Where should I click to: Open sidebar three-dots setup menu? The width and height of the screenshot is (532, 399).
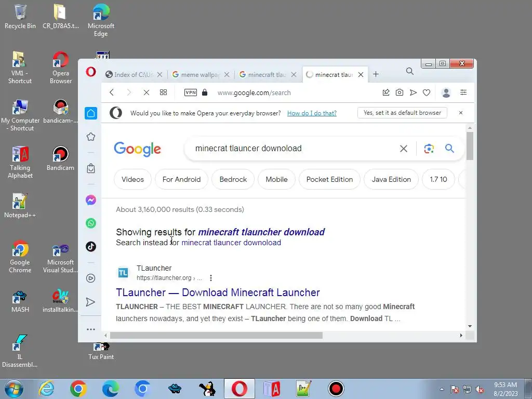[x=90, y=329]
